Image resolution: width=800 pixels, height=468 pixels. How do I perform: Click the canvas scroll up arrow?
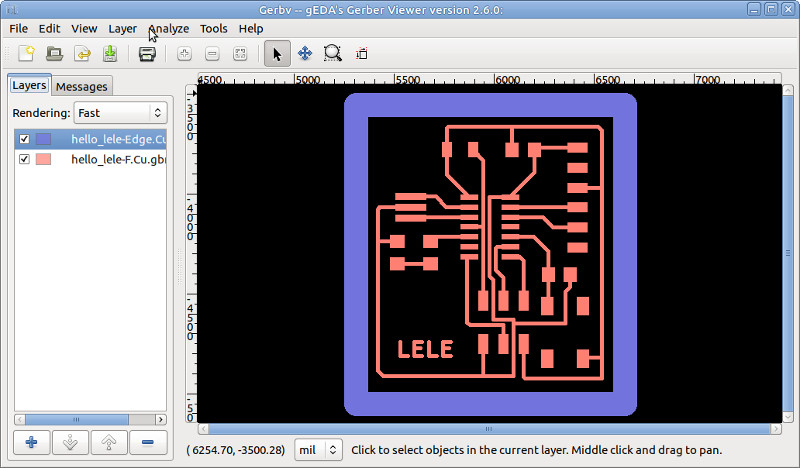point(788,89)
